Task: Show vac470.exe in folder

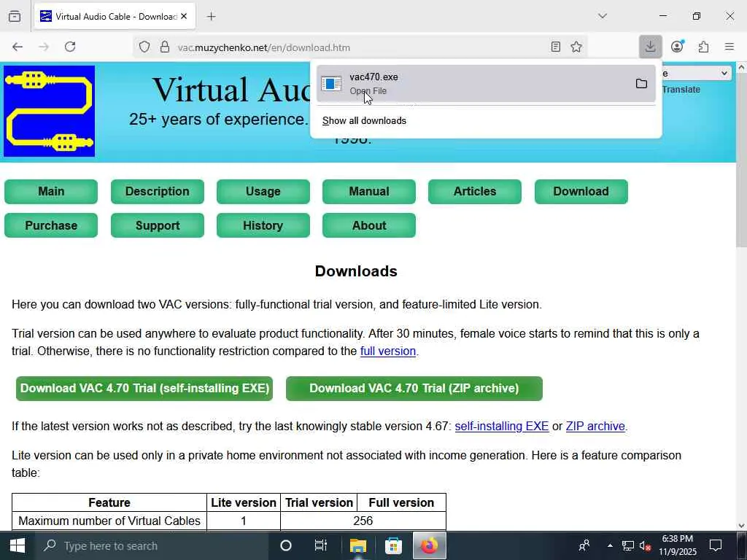Action: (x=642, y=84)
